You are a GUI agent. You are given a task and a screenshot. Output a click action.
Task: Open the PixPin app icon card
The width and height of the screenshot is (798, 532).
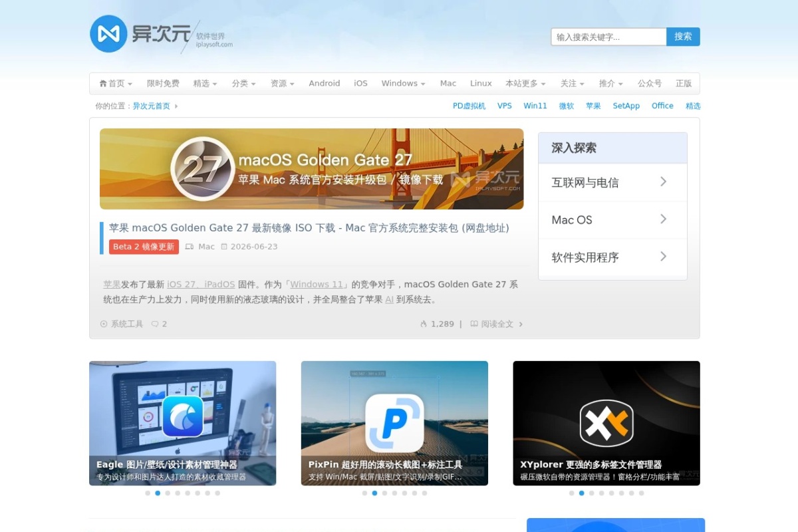pyautogui.click(x=394, y=423)
